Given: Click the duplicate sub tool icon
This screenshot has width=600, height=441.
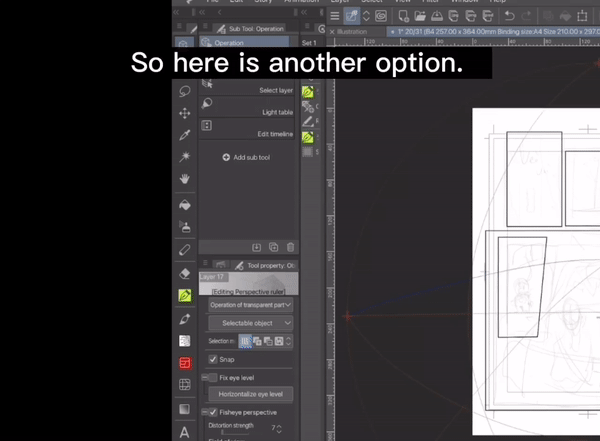Looking at the screenshot, I should click(274, 247).
